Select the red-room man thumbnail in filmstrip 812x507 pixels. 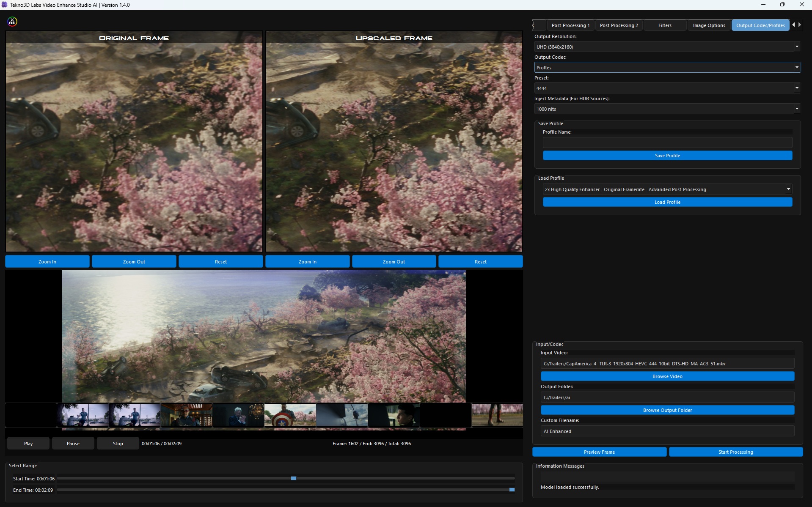coord(187,415)
